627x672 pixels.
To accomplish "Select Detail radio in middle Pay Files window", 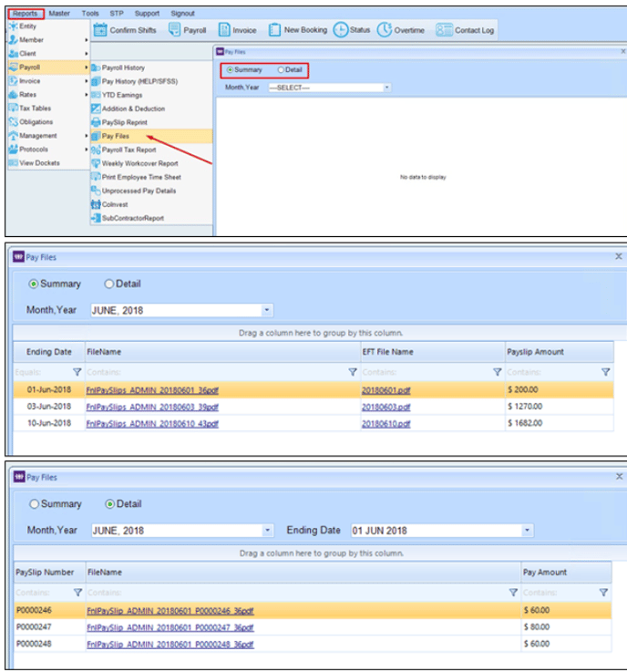I will (108, 284).
